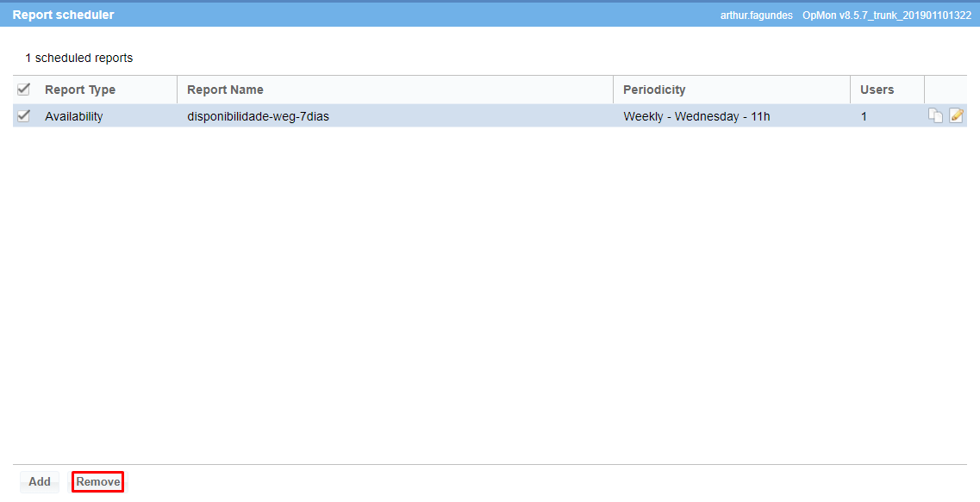Open the edit pencil icon for the Availability report
This screenshot has height=502, width=980.
click(x=956, y=116)
